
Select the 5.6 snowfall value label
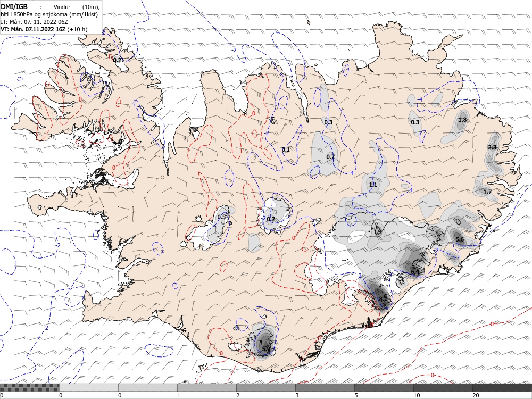point(460,239)
